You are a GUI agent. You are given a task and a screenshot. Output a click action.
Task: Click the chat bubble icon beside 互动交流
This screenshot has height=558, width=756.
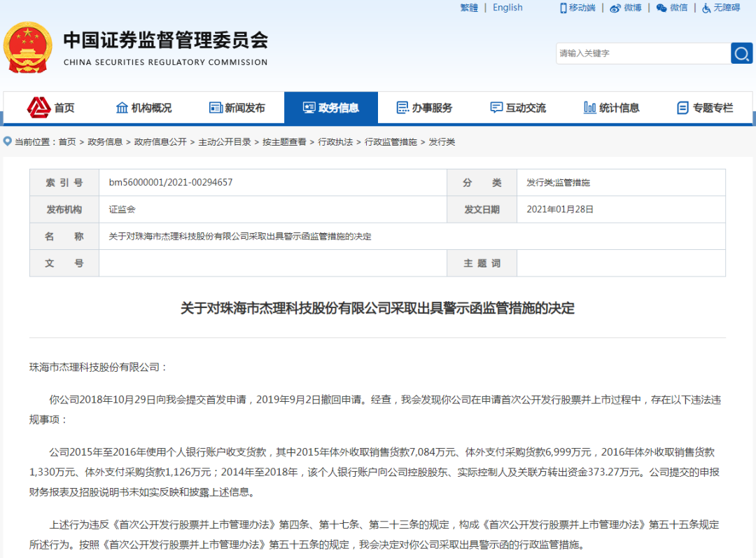pos(496,108)
